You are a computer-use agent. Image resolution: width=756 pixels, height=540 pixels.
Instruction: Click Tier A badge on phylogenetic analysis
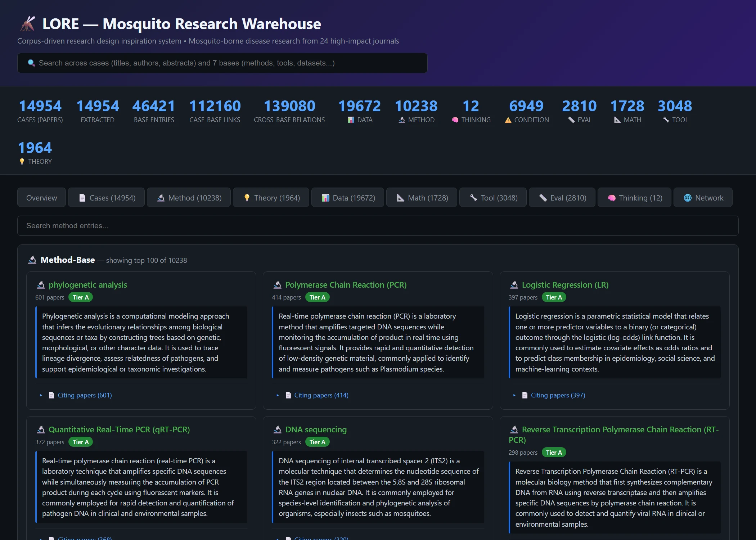coord(81,297)
